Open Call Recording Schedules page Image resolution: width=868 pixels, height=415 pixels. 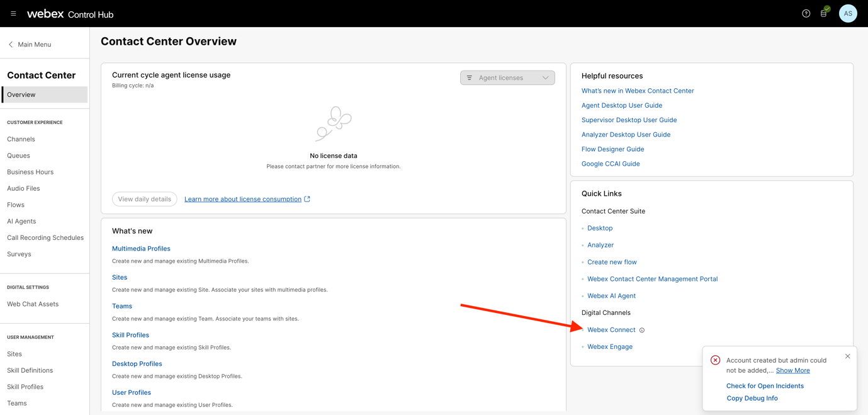pyautogui.click(x=45, y=238)
